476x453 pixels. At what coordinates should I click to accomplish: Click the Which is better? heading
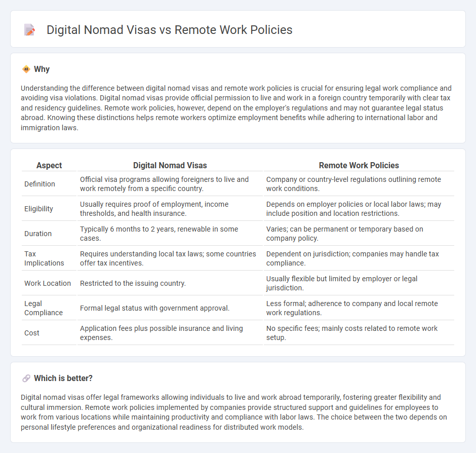point(63,378)
